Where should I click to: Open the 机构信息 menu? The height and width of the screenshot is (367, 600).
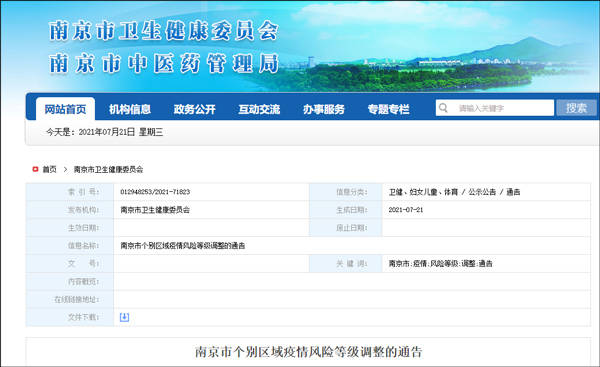click(x=130, y=109)
